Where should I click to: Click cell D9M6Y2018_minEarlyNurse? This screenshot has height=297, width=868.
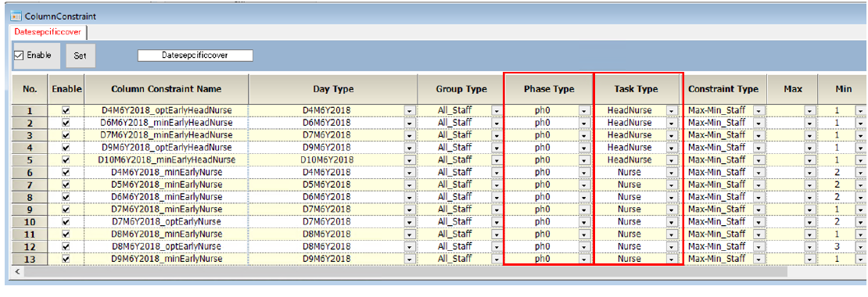166,258
